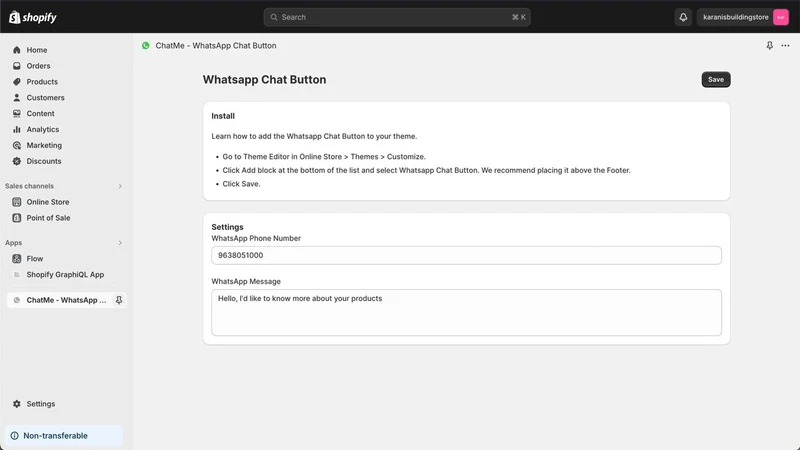800x450 pixels.
Task: Navigate to Customers
Action: (45, 97)
